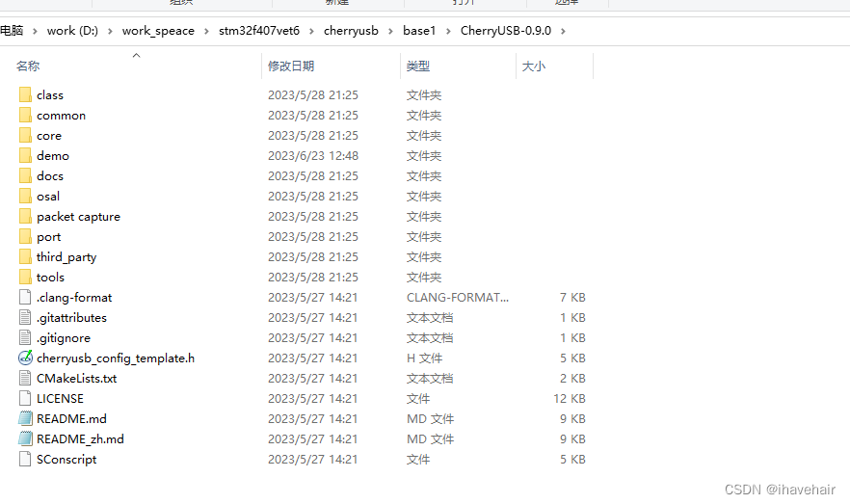Sort by 名称 column header
The width and height of the screenshot is (850, 504).
pyautogui.click(x=28, y=66)
